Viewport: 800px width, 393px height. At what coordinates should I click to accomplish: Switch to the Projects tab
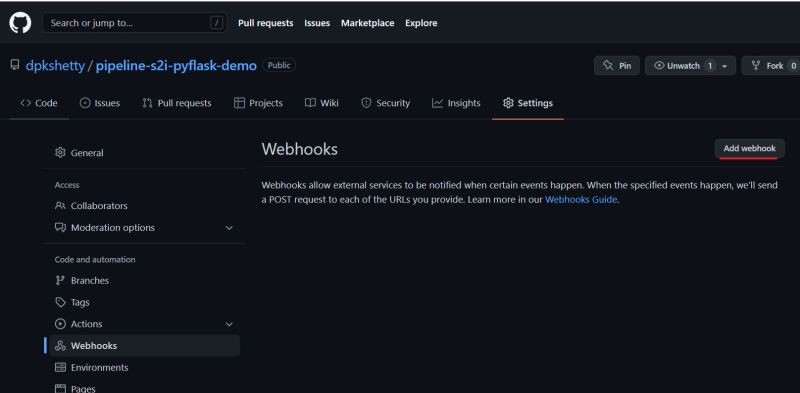(258, 103)
